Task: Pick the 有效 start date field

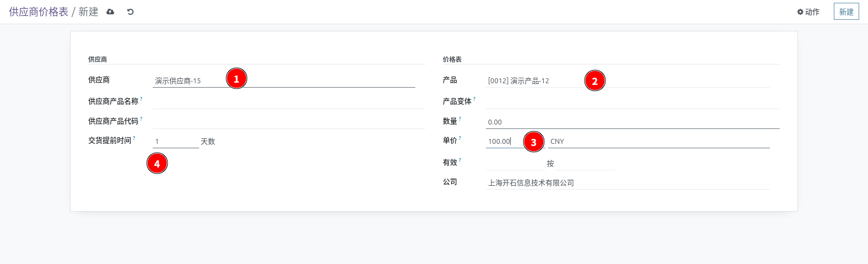Action: click(515, 163)
